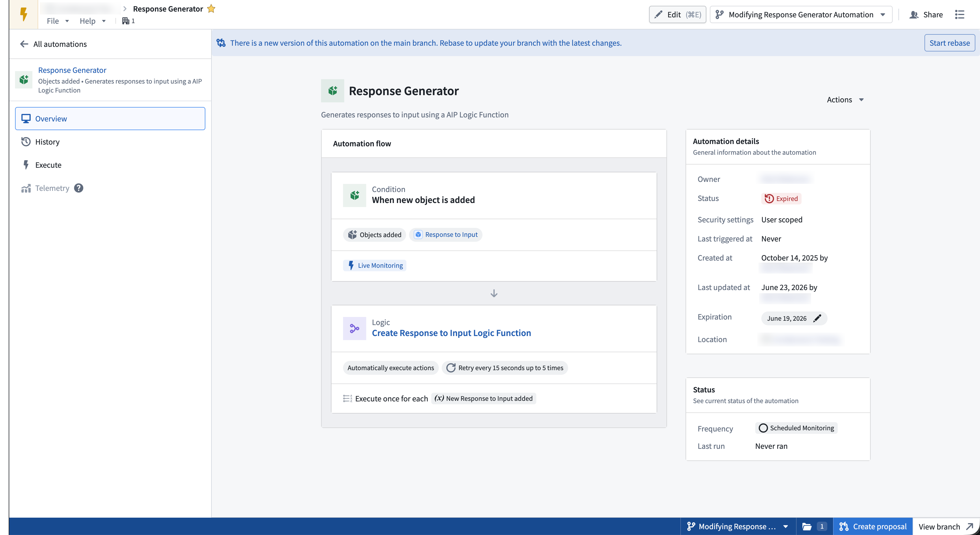The width and height of the screenshot is (980, 535).
Task: Click the Telemetry help question mark icon
Action: (79, 188)
